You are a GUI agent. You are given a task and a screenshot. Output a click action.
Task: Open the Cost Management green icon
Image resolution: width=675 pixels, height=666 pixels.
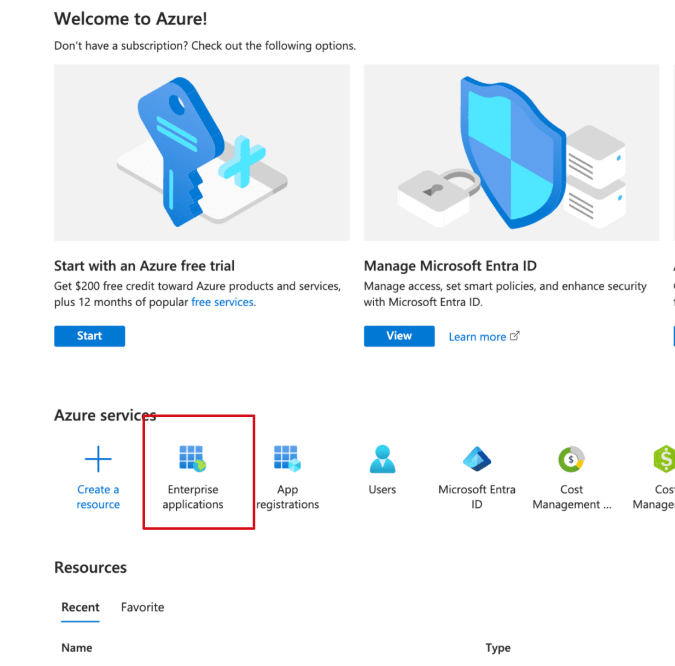571,459
